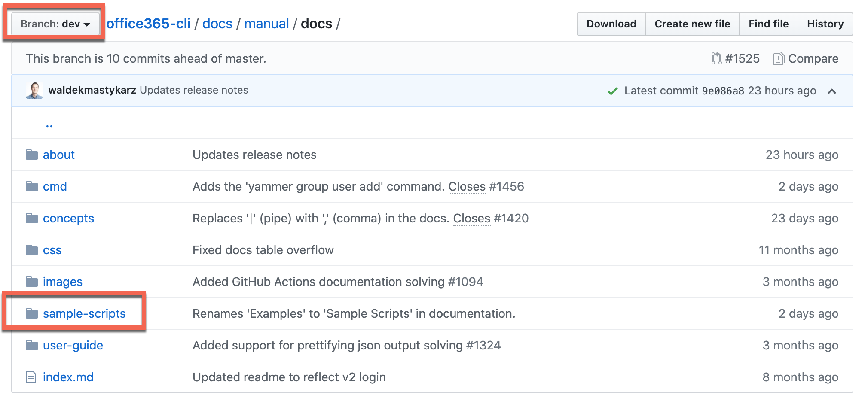The height and width of the screenshot is (407, 868).
Task: Open the office365-cli breadcrumb link
Action: (x=148, y=24)
